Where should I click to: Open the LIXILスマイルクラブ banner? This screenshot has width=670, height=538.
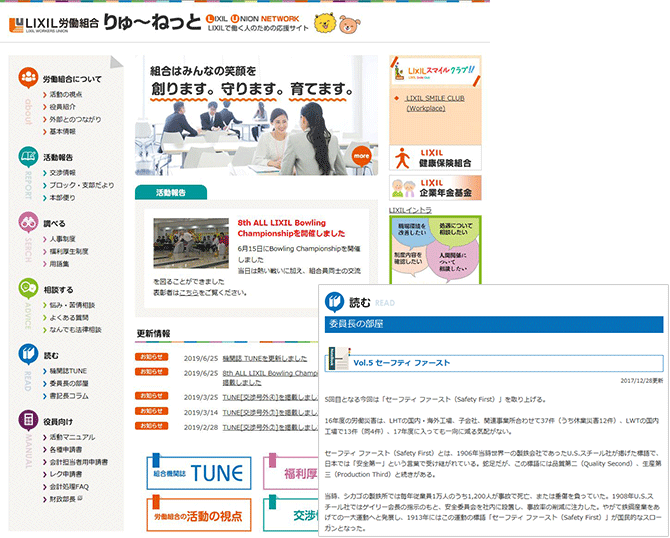(435, 71)
